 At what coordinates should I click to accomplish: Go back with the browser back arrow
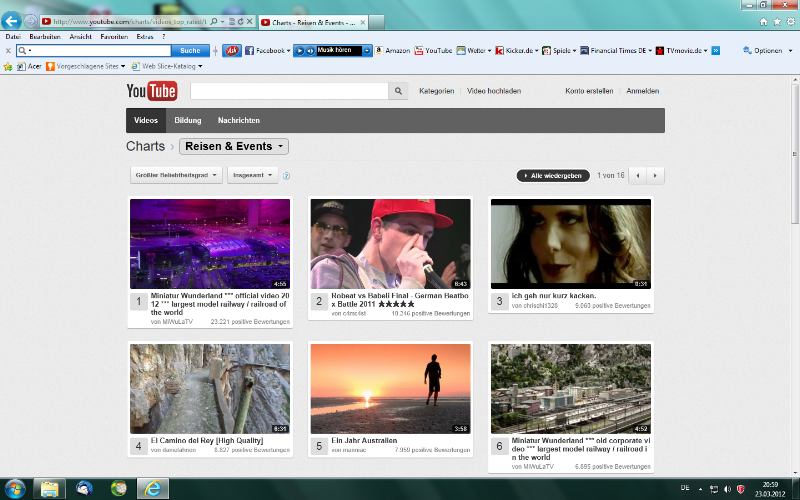point(13,21)
